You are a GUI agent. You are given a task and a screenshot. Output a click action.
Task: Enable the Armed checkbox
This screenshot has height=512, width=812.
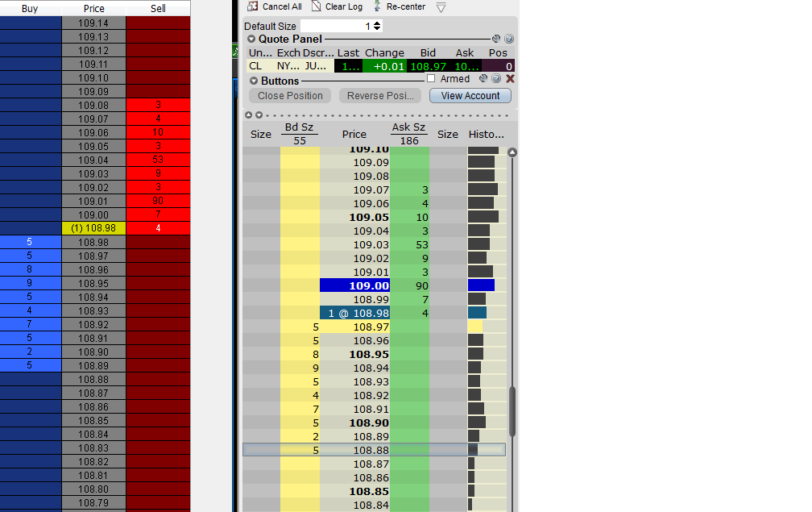click(x=431, y=79)
